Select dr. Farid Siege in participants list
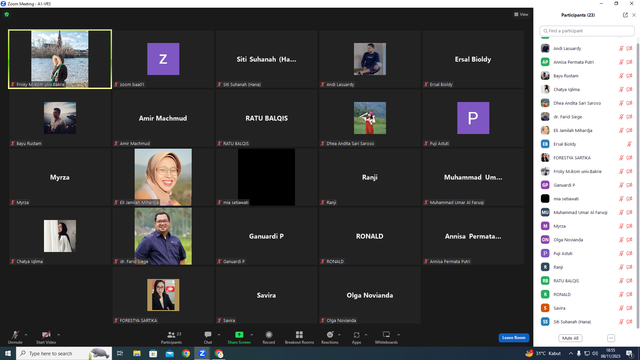The height and width of the screenshot is (360, 640). 587,117
